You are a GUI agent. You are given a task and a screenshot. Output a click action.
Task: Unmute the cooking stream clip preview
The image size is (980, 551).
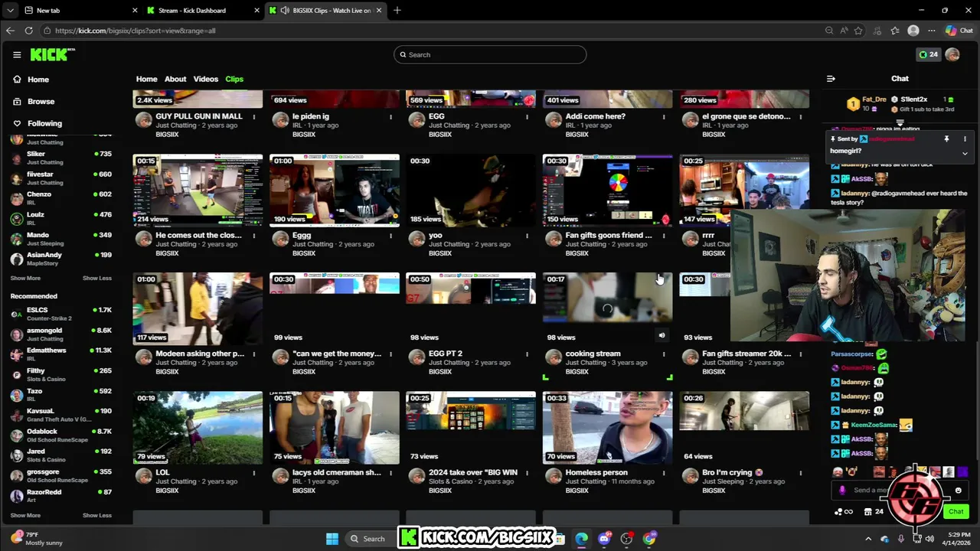click(x=662, y=335)
